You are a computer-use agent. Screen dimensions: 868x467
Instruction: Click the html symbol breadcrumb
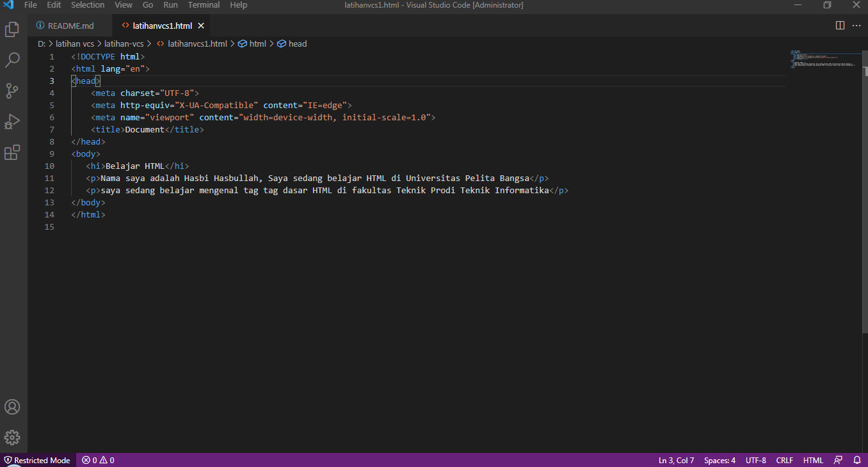252,44
